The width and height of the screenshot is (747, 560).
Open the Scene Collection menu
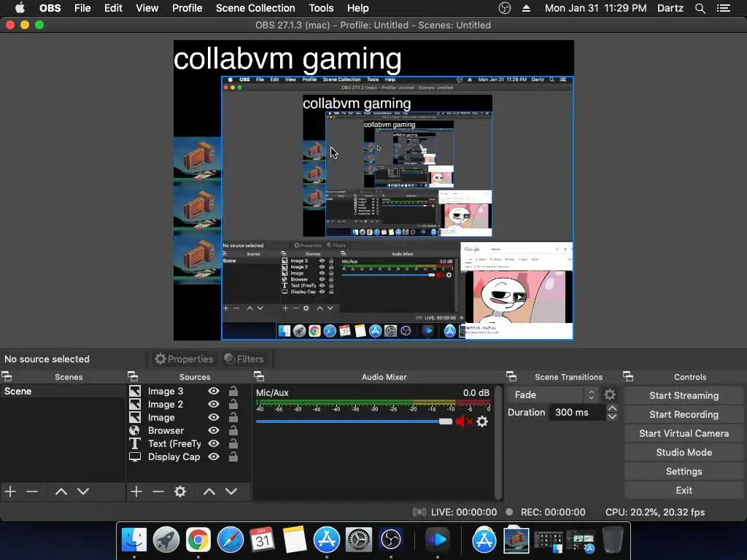click(255, 8)
